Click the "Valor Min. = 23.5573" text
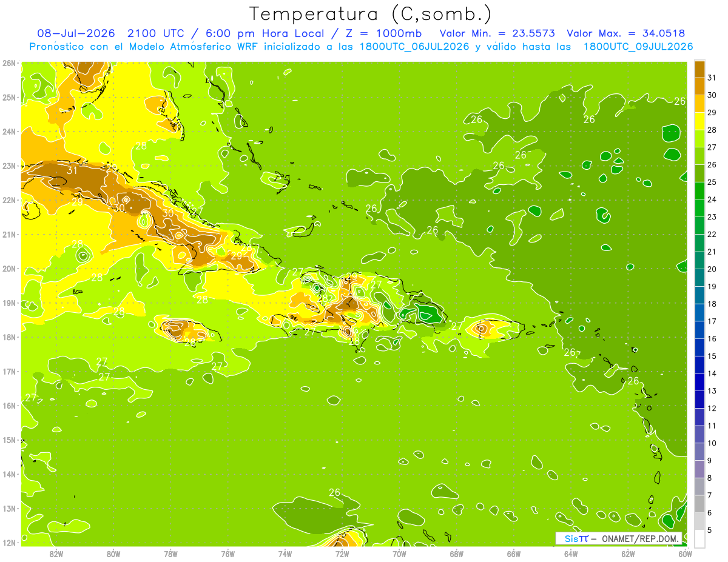 (x=497, y=33)
